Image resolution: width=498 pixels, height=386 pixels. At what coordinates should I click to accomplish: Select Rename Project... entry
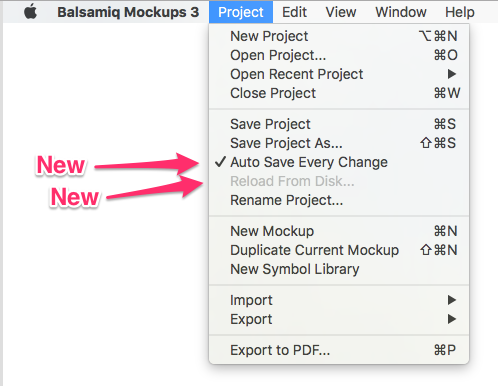(x=339, y=200)
